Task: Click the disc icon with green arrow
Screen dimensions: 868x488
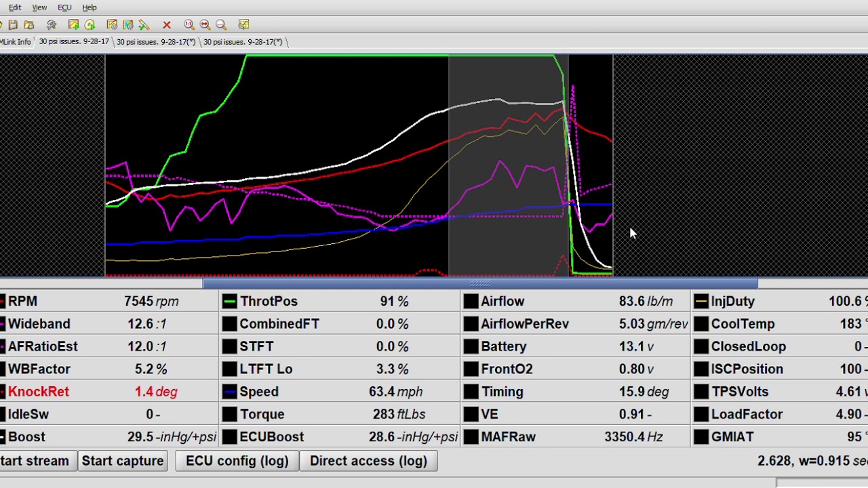Action: coord(90,24)
